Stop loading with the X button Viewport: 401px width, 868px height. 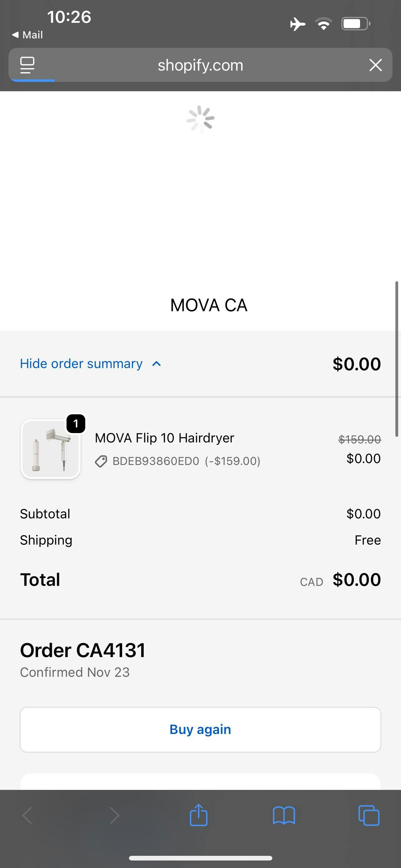[375, 65]
